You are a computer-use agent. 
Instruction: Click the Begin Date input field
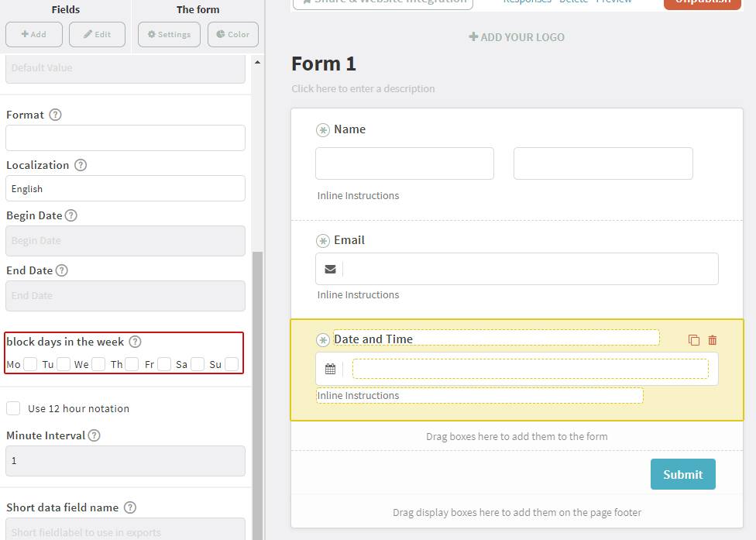125,241
